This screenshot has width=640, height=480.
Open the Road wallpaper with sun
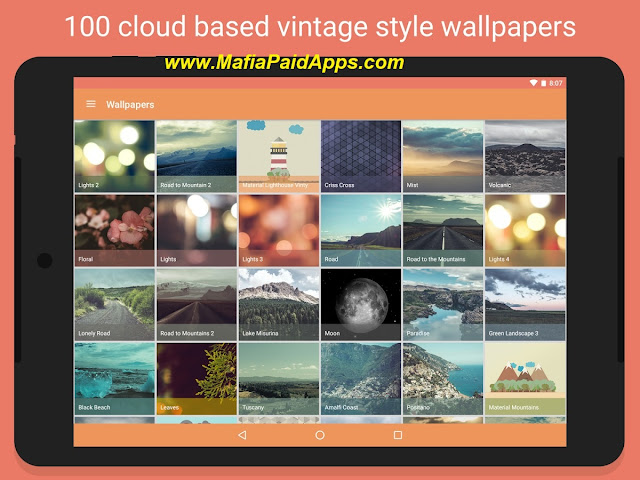(x=361, y=230)
